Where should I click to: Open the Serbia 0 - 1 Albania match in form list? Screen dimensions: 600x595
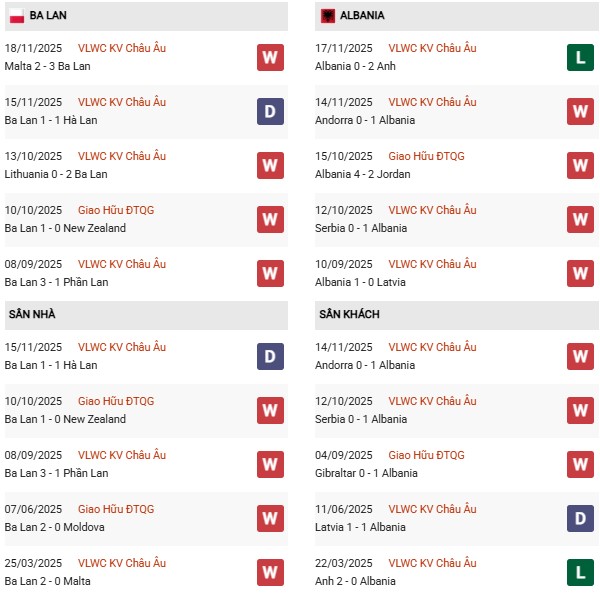point(361,228)
